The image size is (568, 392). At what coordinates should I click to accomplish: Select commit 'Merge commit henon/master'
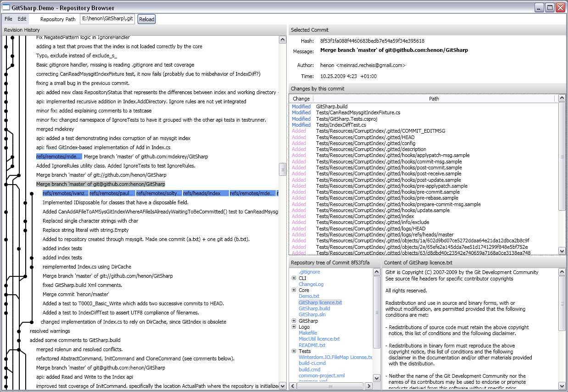click(76, 294)
